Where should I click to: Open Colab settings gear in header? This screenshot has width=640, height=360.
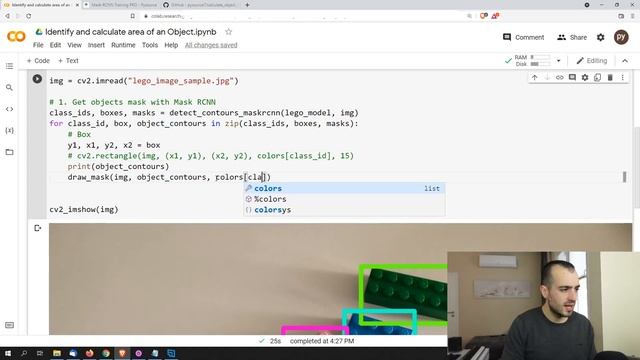coord(600,37)
